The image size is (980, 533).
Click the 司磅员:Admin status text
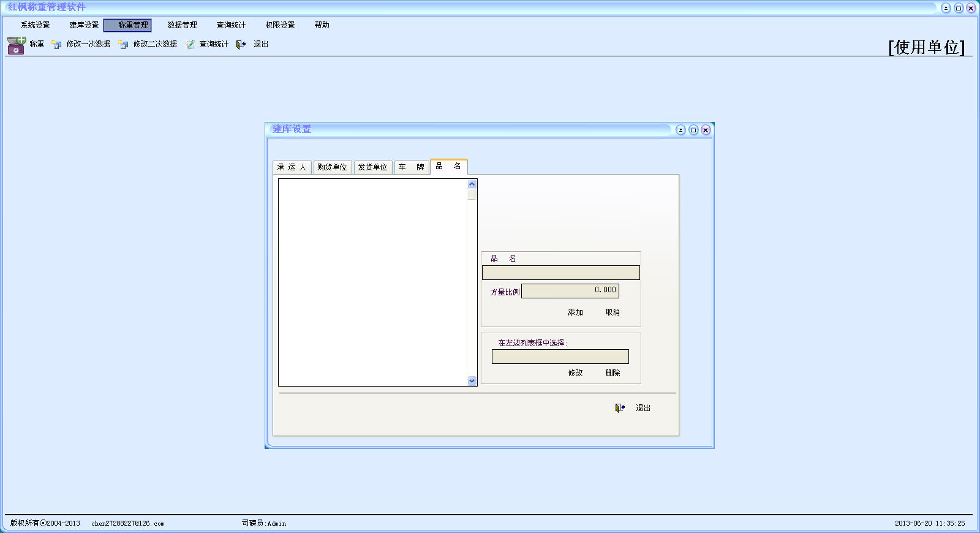(x=264, y=523)
